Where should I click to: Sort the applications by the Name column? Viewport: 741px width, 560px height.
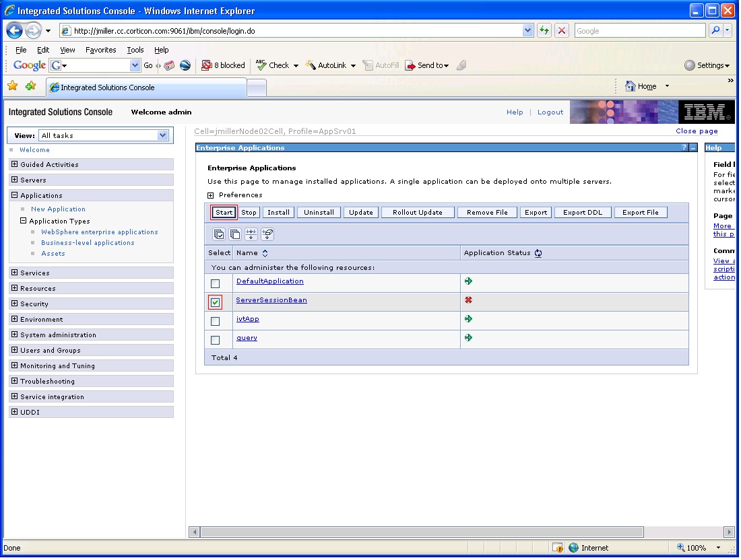click(x=265, y=253)
